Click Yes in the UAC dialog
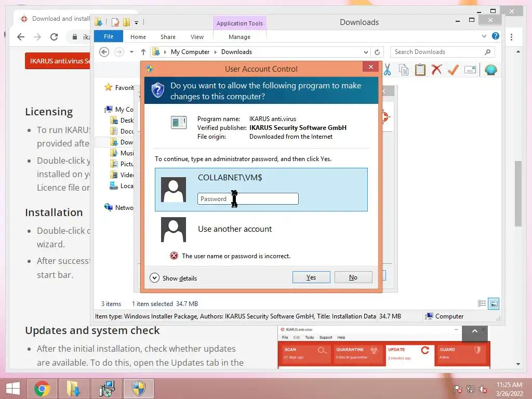The width and height of the screenshot is (532, 399). pyautogui.click(x=311, y=277)
